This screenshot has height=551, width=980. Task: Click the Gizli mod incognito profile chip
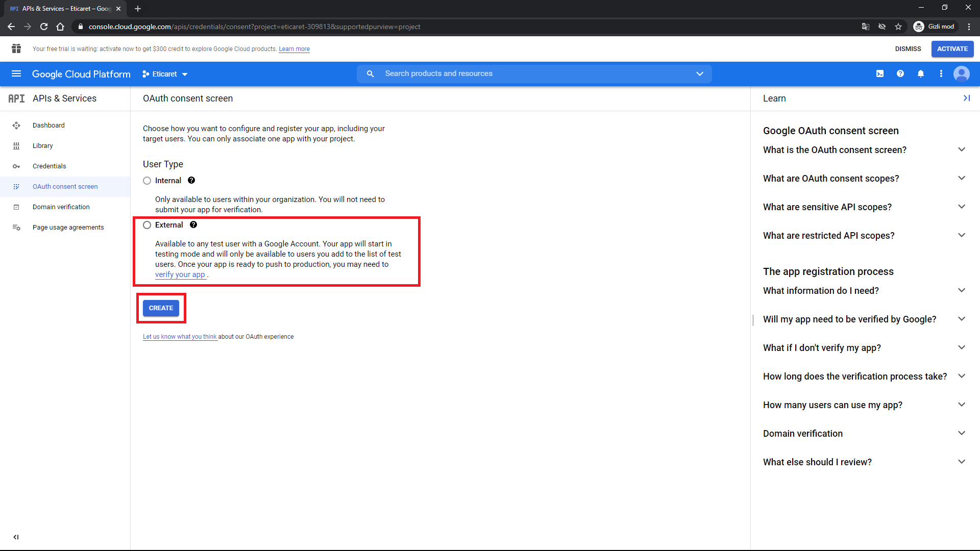[935, 27]
